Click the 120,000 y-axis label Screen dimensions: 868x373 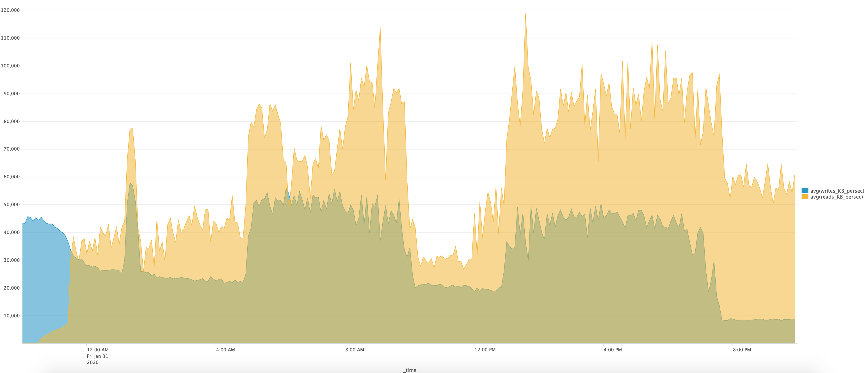pyautogui.click(x=10, y=10)
